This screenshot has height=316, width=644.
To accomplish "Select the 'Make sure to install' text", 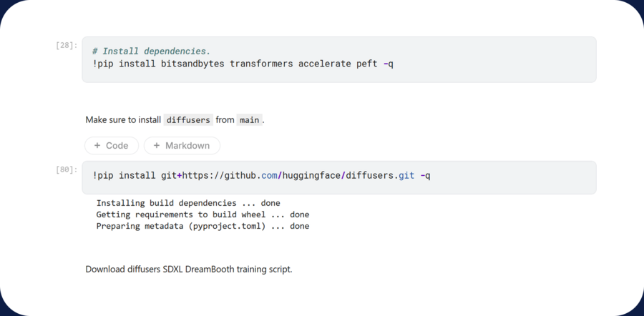I will point(123,120).
